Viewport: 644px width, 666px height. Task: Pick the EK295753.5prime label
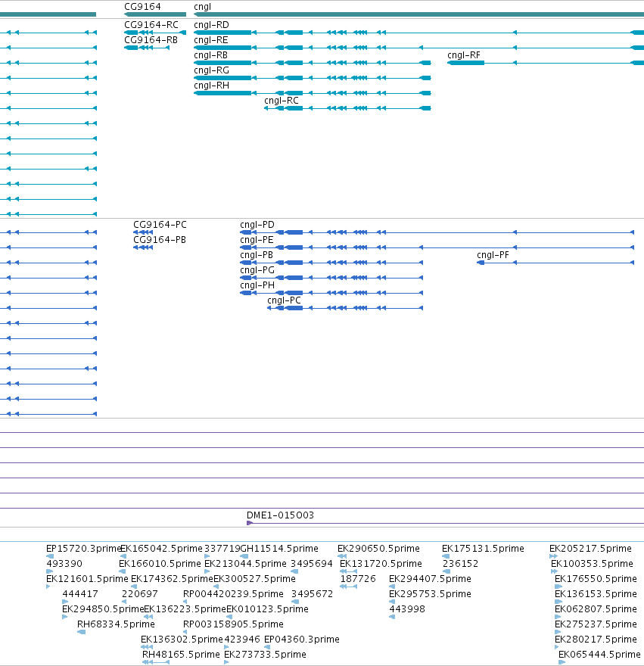430,594
